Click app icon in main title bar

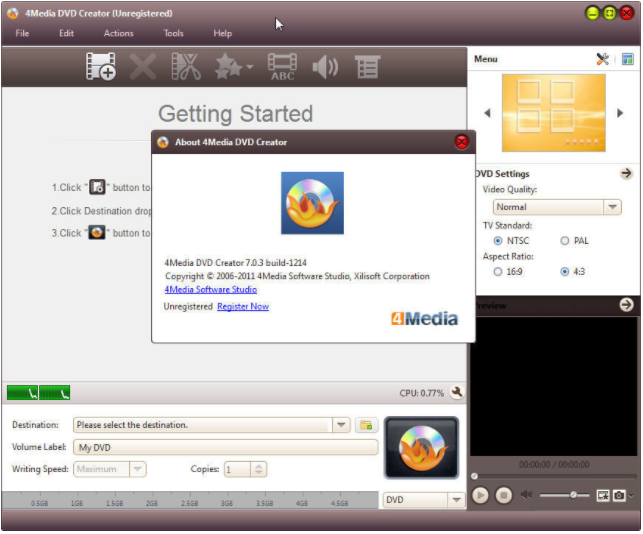pyautogui.click(x=13, y=13)
